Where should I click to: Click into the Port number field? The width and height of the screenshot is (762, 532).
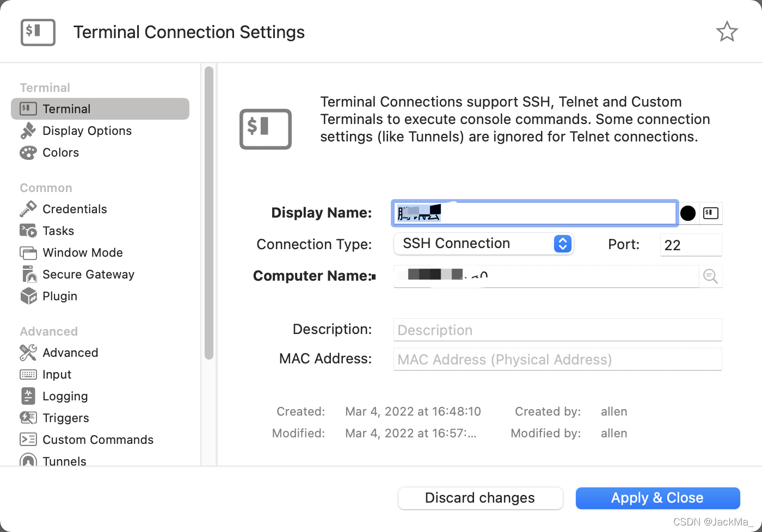coord(690,245)
